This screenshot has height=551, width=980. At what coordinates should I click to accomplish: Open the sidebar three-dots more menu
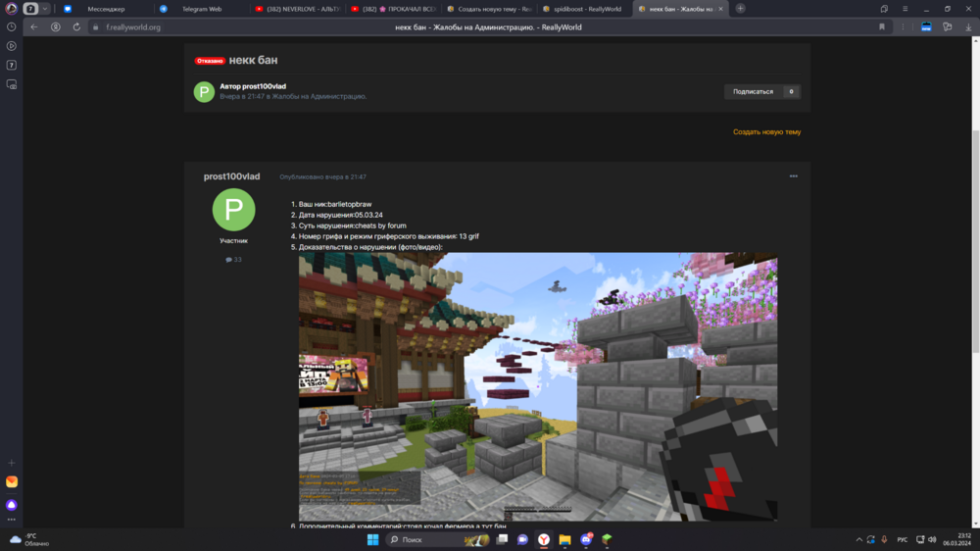[x=11, y=519]
